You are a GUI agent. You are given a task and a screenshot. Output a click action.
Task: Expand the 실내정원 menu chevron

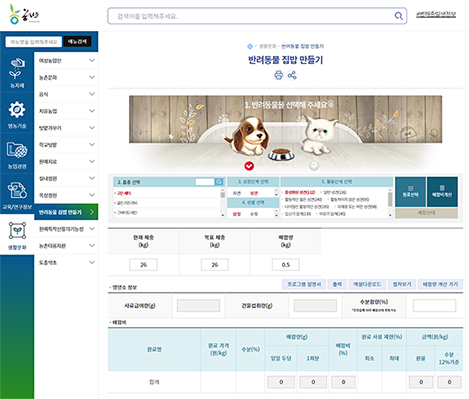pos(92,178)
